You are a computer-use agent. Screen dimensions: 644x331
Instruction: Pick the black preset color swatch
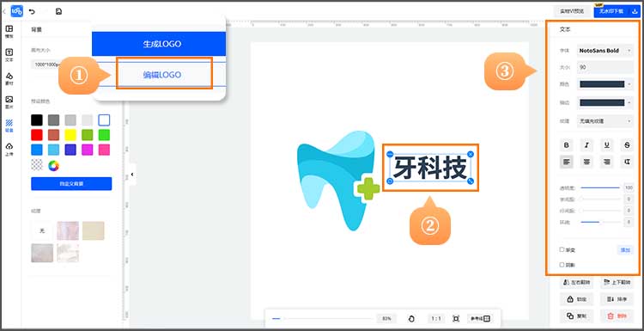37,120
